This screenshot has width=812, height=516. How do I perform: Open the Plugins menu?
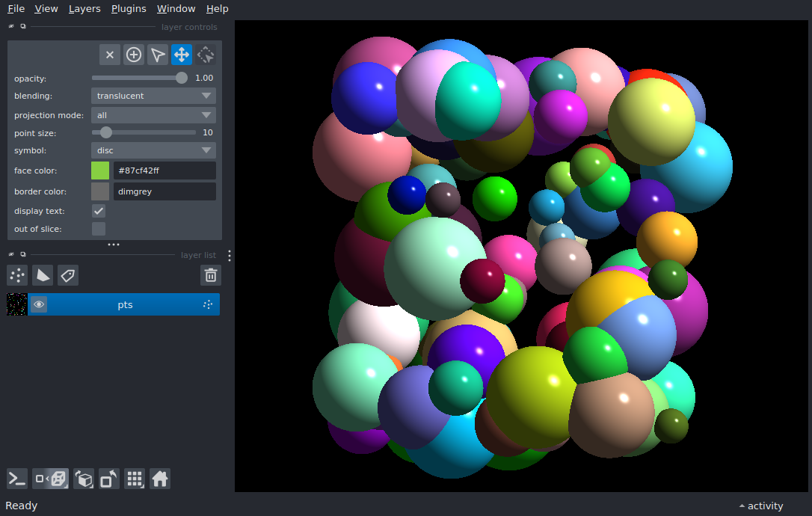click(129, 9)
